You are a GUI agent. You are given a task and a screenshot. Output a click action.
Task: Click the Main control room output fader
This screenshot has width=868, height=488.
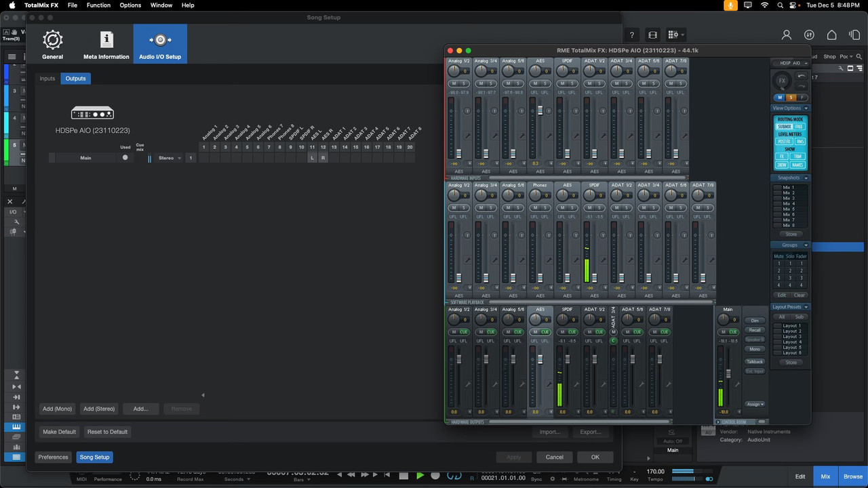click(x=729, y=373)
